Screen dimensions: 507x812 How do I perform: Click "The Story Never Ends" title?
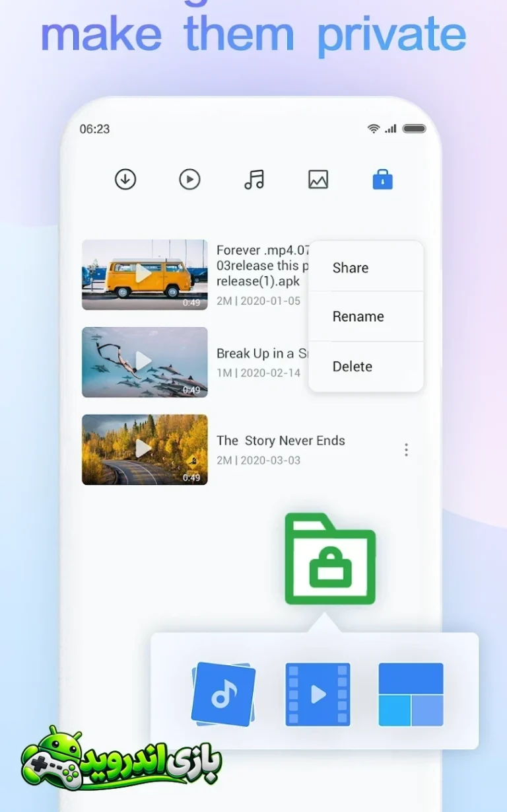pyautogui.click(x=281, y=441)
